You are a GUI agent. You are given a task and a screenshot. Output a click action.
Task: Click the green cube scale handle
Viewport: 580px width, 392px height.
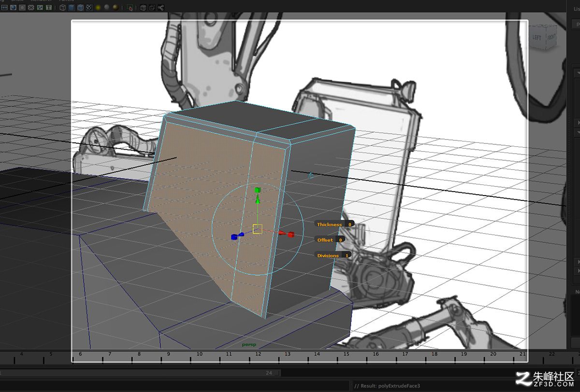click(x=258, y=190)
